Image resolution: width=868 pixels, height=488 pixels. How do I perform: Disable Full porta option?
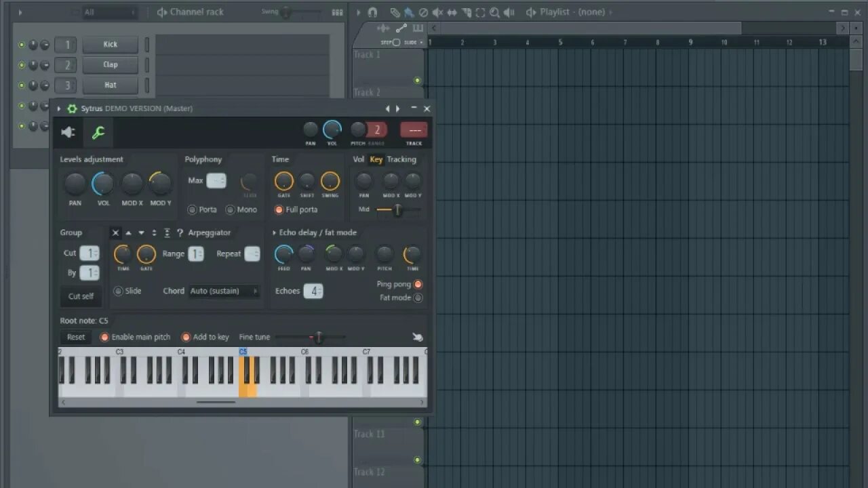[x=279, y=209]
